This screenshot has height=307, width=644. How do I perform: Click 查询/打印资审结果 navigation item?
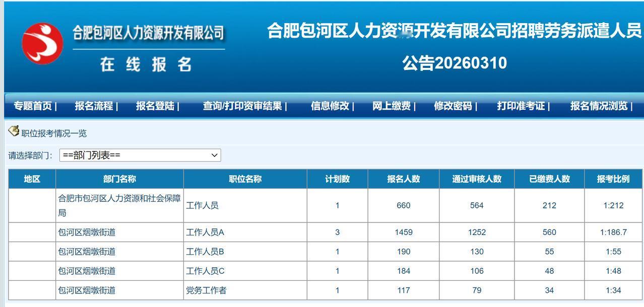[241, 106]
